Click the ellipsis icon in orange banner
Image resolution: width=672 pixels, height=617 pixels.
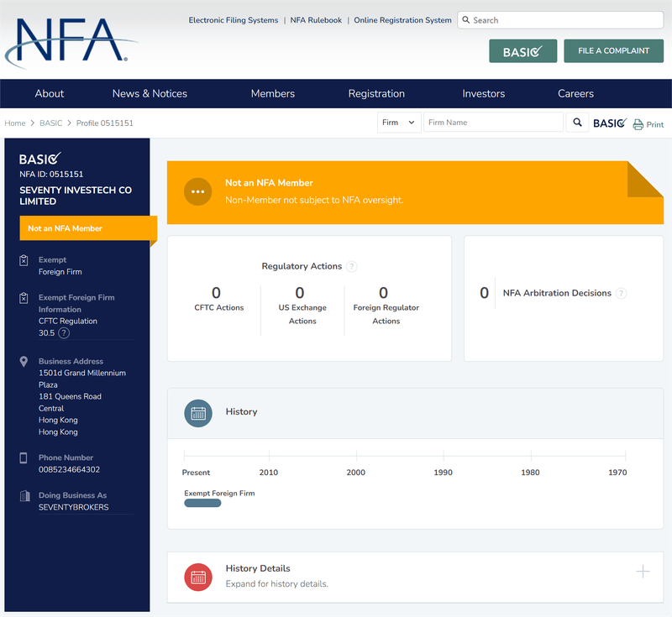tap(197, 192)
